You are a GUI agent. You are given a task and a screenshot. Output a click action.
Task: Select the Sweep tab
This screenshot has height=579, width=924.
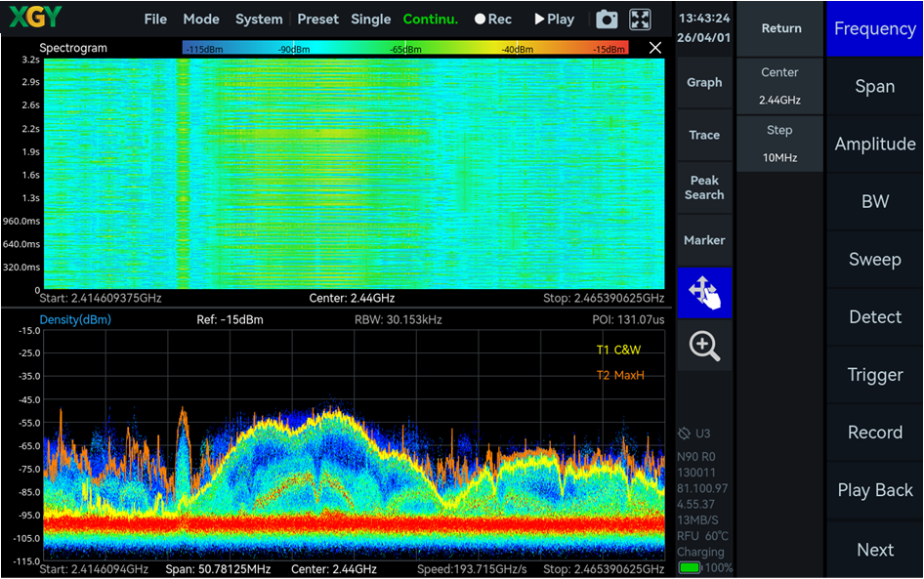[875, 259]
